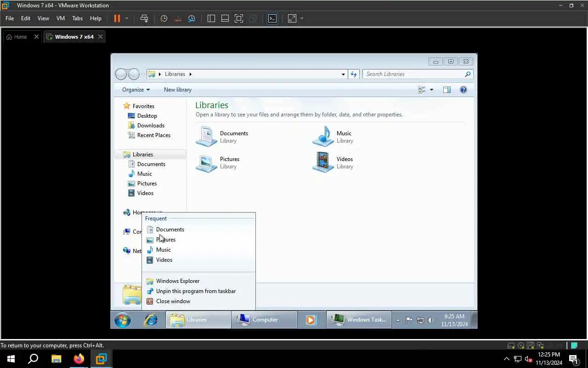Send Ctrl+Alt+Del to the virtual machine
Screen dimensions: 588x368
[x=144, y=18]
